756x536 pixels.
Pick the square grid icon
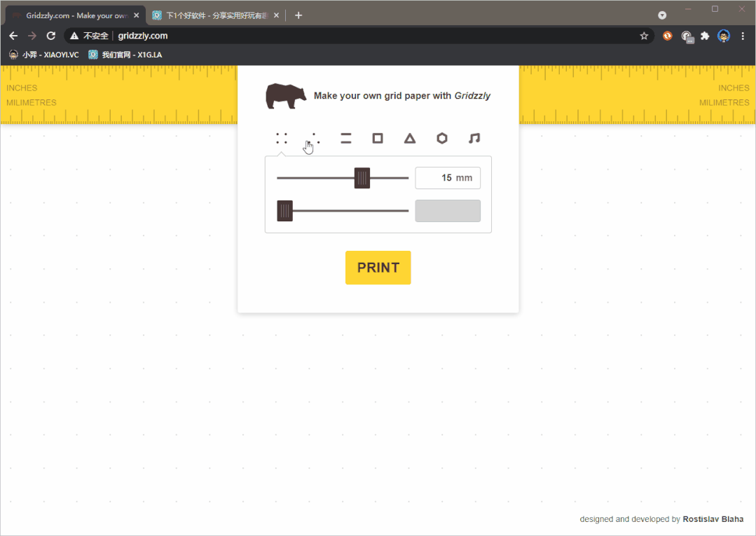(378, 138)
